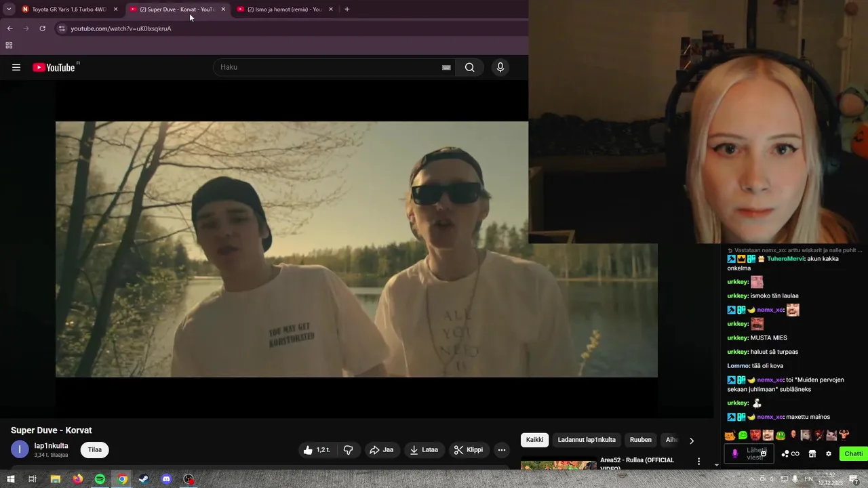The image size is (868, 488).
Task: Open OBS Studio from taskbar
Action: click(189, 479)
